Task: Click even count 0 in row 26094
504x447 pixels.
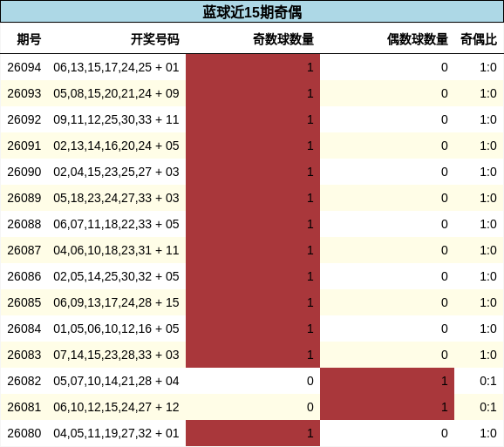Action: [x=444, y=67]
